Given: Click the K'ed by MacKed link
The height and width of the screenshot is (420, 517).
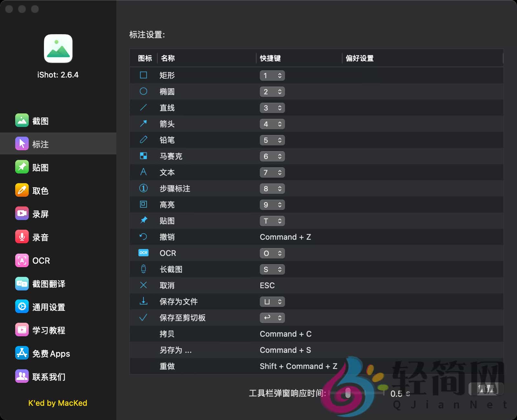Looking at the screenshot, I should [58, 403].
